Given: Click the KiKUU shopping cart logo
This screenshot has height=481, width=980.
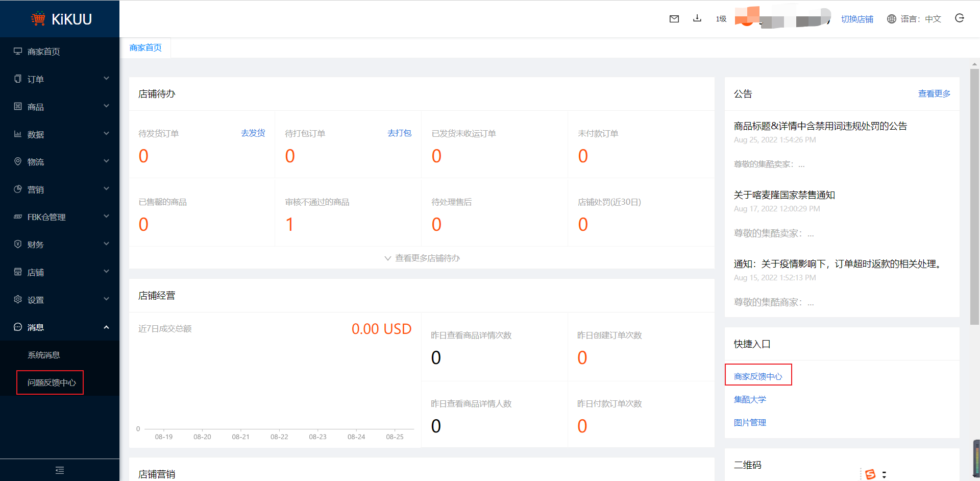Looking at the screenshot, I should 38,19.
